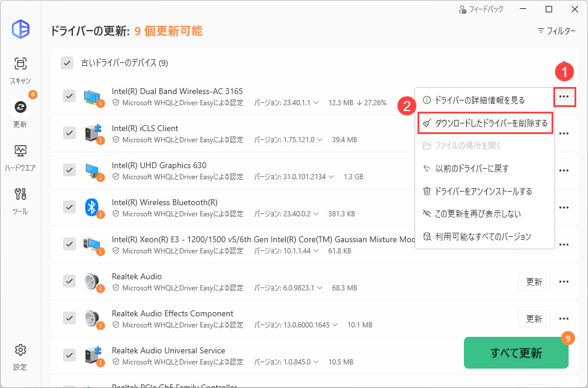The width and height of the screenshot is (588, 388).
Task: Open more options for Intel UHD Graphics 630
Action: pyautogui.click(x=564, y=170)
